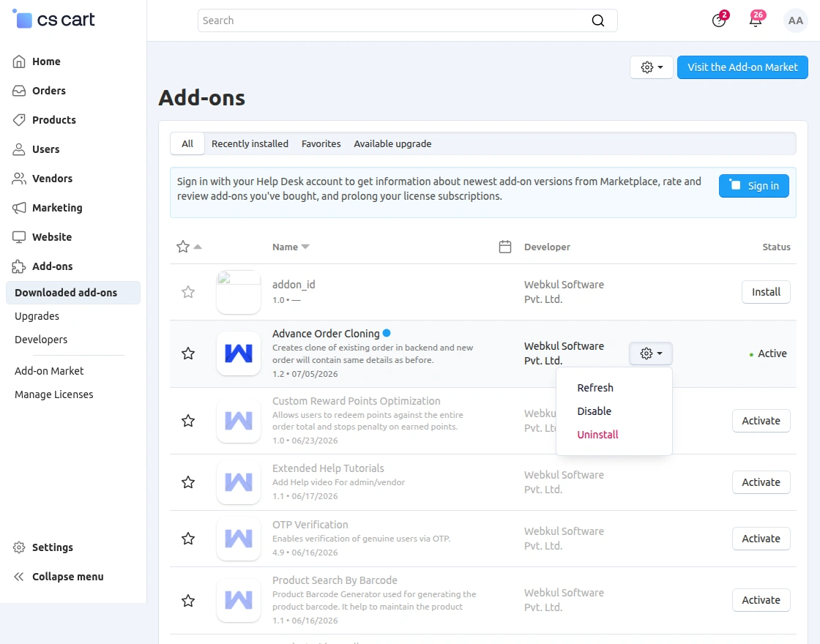Activate Product Search By Barcode
This screenshot has height=644, width=820.
(x=761, y=600)
